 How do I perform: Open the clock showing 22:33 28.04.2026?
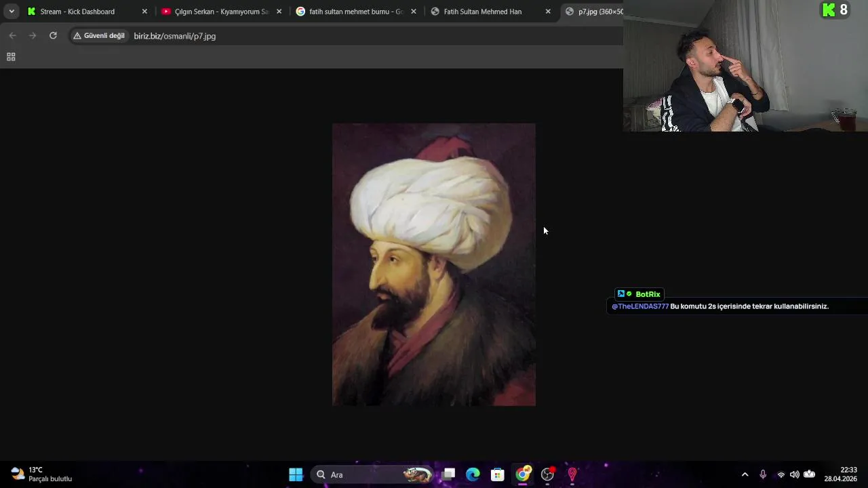841,474
